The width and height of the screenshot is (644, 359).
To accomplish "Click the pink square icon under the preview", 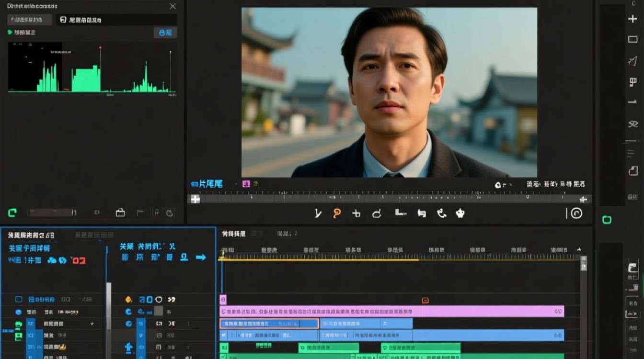I will click(x=246, y=184).
